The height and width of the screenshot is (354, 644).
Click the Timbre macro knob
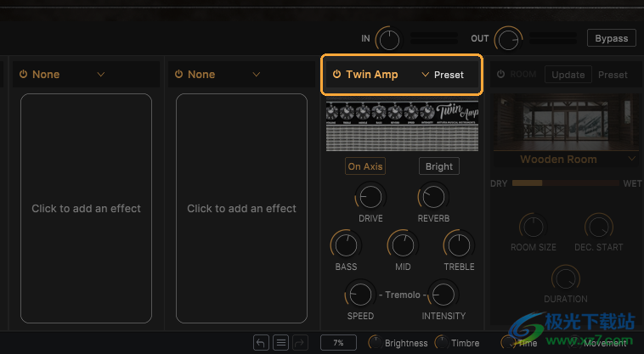442,342
